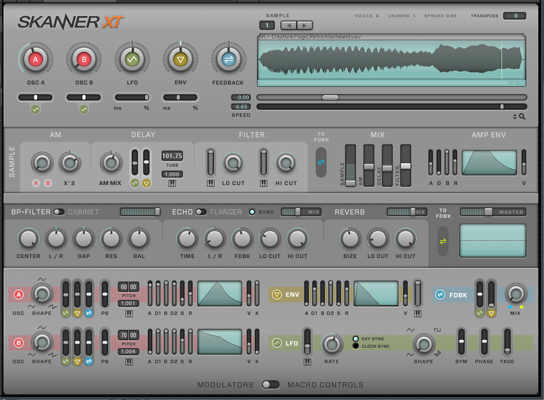Click the 0.00 position value box
Screen dimensions: 544x400
241,97
